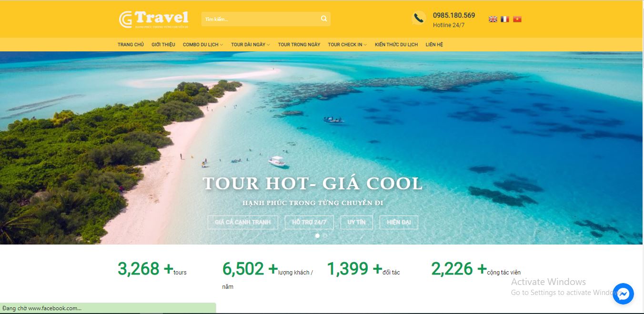Expand the Combo Du Lịch dropdown menu
Viewport: 644px width, 314px height.
(x=203, y=45)
